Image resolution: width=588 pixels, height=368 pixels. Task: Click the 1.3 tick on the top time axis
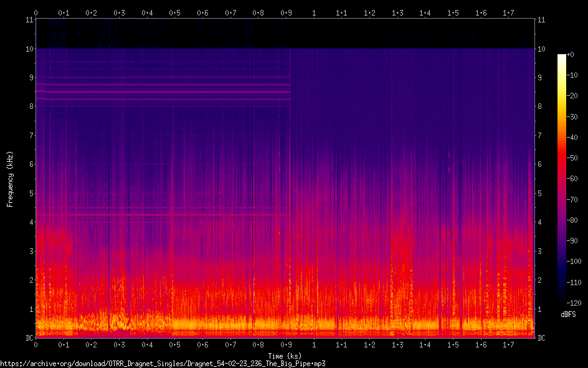pos(397,12)
